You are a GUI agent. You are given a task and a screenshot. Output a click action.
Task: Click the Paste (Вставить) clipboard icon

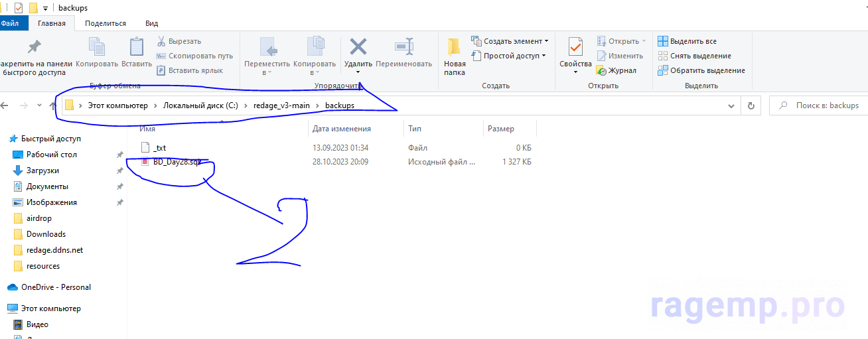(137, 46)
